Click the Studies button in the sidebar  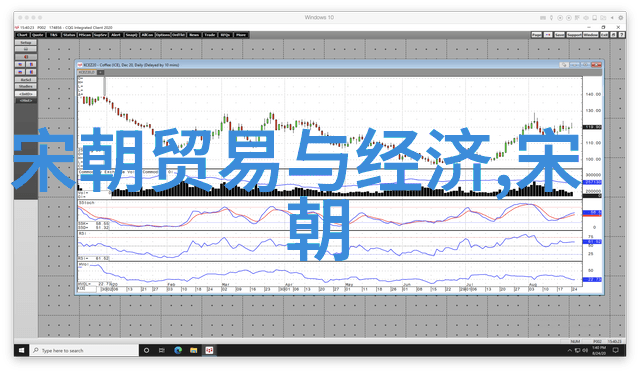[x=26, y=87]
